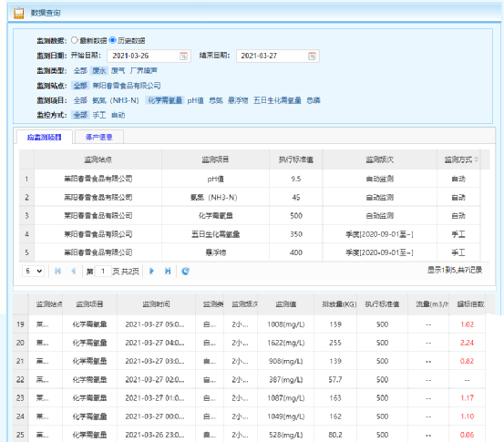The image size is (504, 442).
Task: Filter monitoring item by 总磷
Action: pos(314,100)
